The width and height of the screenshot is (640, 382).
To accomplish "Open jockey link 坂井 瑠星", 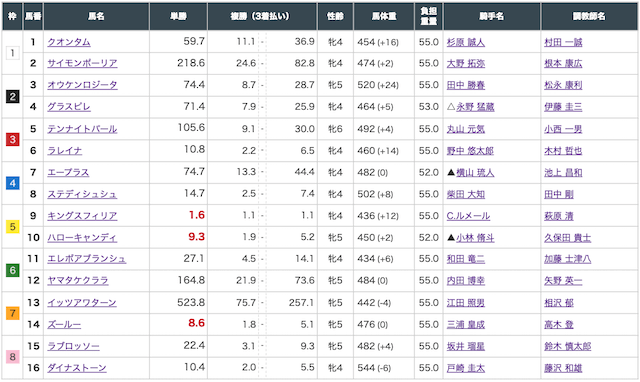I will 466,346.
